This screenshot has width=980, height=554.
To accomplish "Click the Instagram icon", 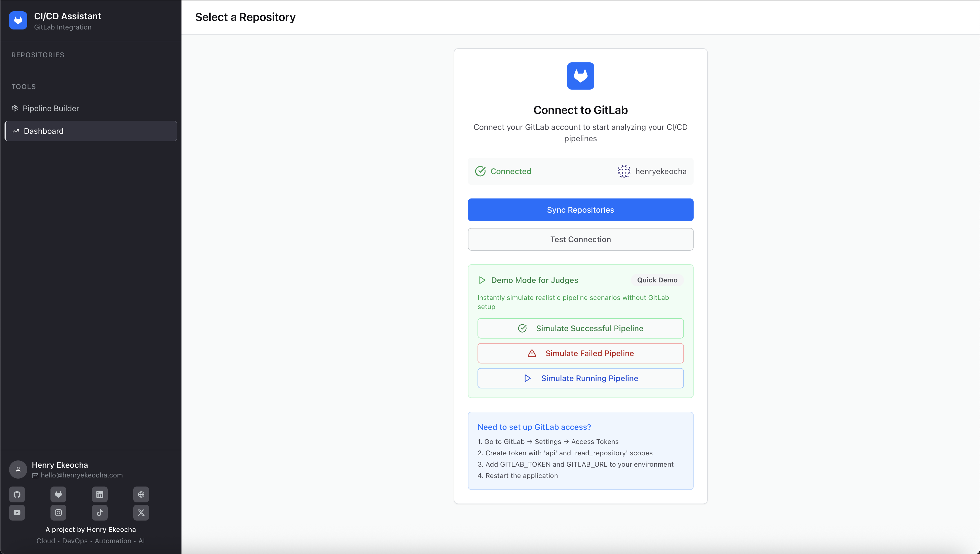I will pos(58,513).
